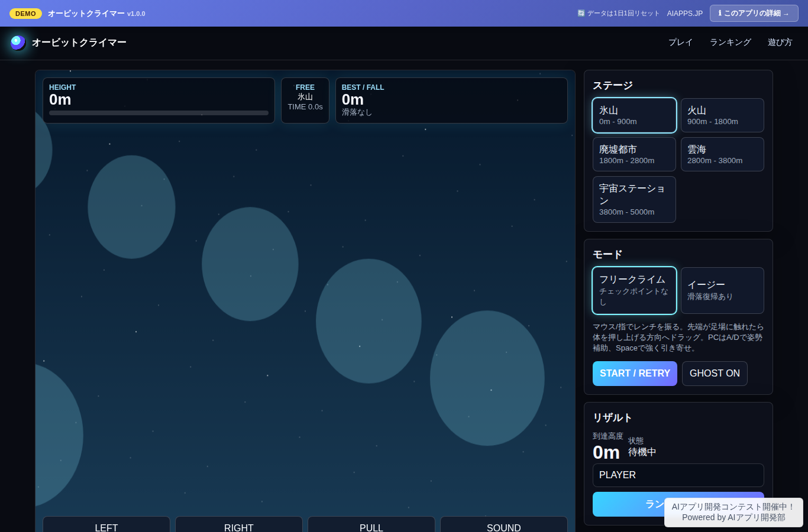Select the 廃墟都市 stage card

point(634,154)
